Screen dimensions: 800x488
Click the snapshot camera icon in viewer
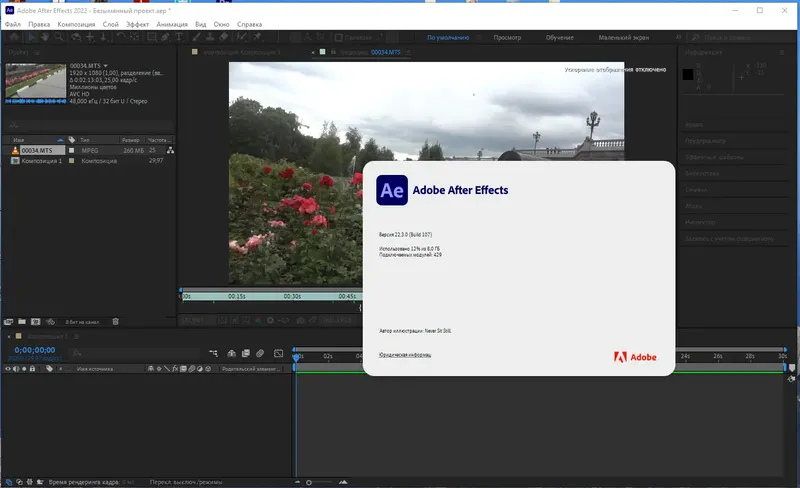point(301,321)
